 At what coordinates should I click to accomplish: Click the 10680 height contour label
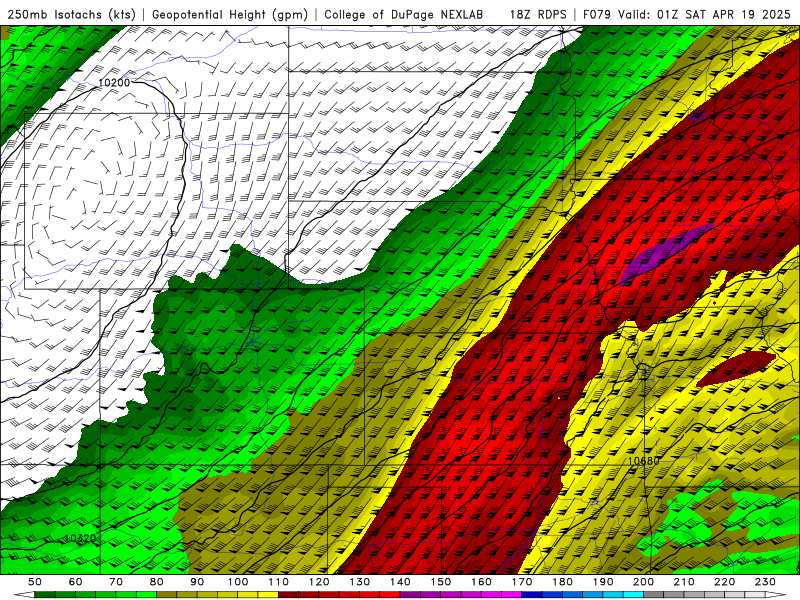click(x=643, y=461)
